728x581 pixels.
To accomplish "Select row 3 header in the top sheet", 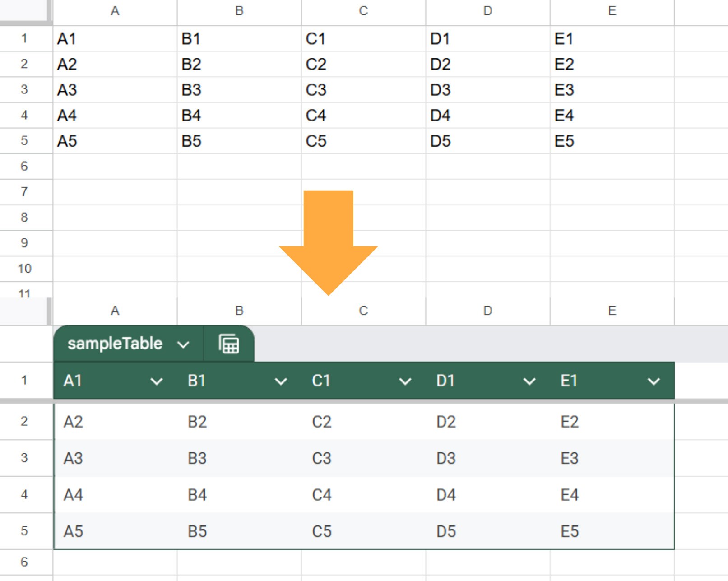I will click(24, 89).
